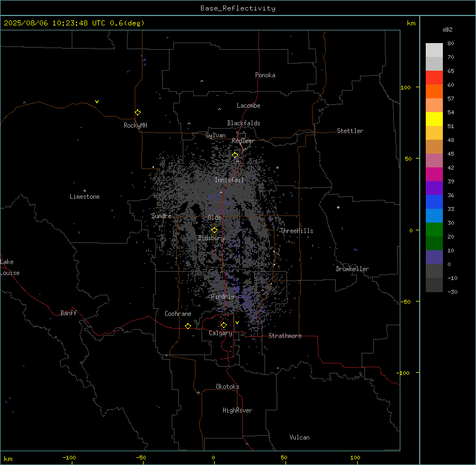Click the asterisk marker east of Innisfail
This screenshot has width=476, height=465.
277,167
